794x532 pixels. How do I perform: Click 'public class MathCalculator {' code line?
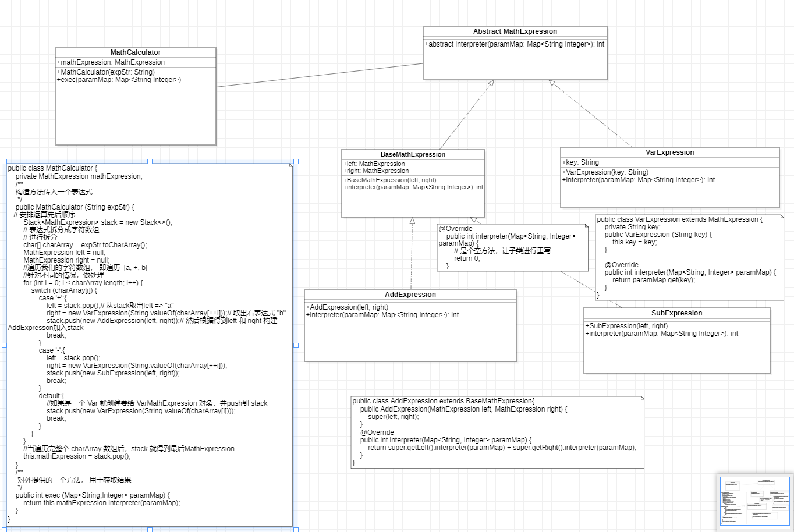53,168
